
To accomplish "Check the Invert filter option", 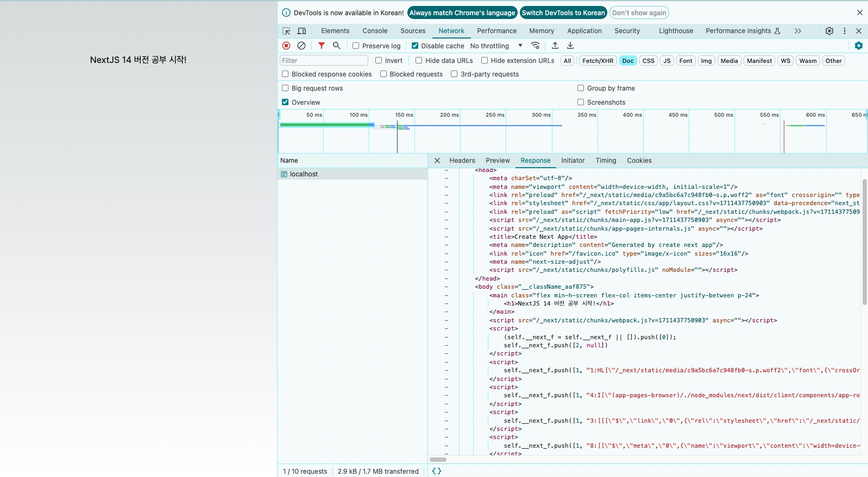I will pyautogui.click(x=379, y=60).
